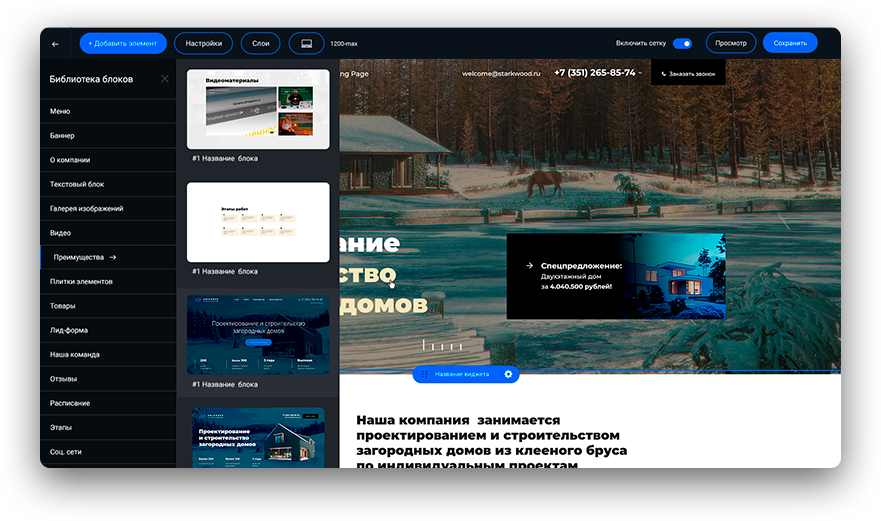Click the Заказать звонок button
Image resolution: width=881 pixels, height=521 pixels.
pos(688,73)
